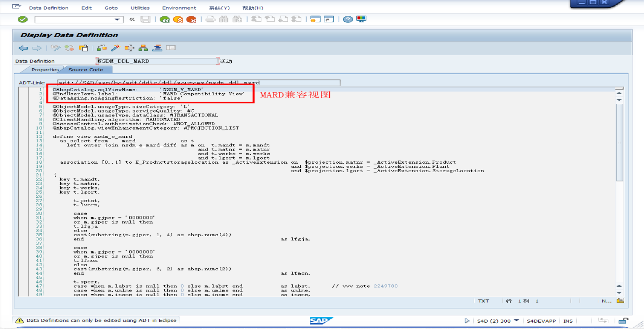Click the green Back button
644x329 pixels.
tap(164, 19)
